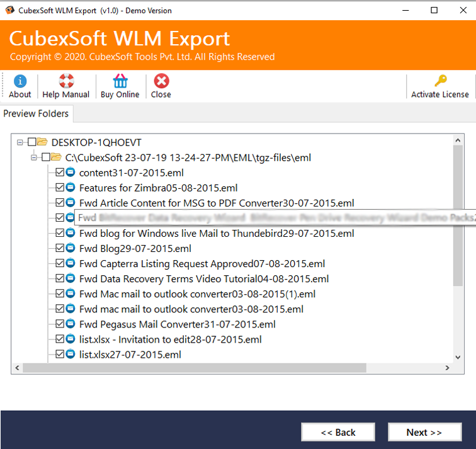This screenshot has width=476, height=449.
Task: Click the horizontal scrollbar right arrow
Action: pyautogui.click(x=446, y=368)
